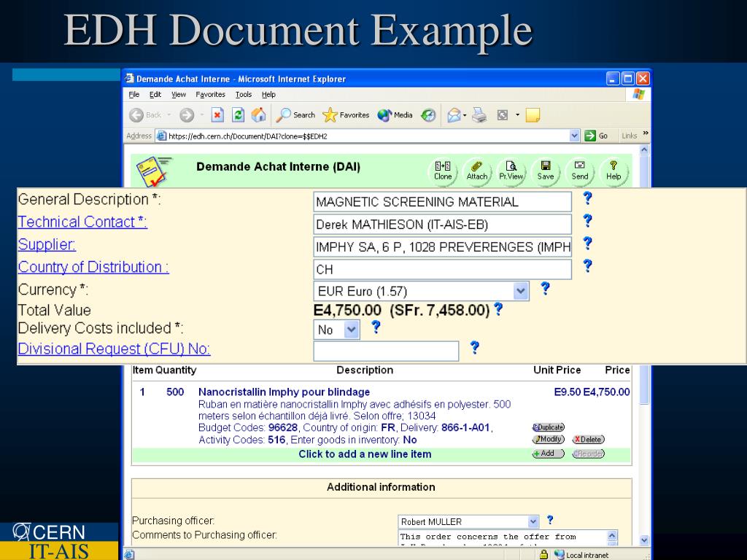Expand the address bar URL dropdown
The width and height of the screenshot is (747, 560).
574,136
